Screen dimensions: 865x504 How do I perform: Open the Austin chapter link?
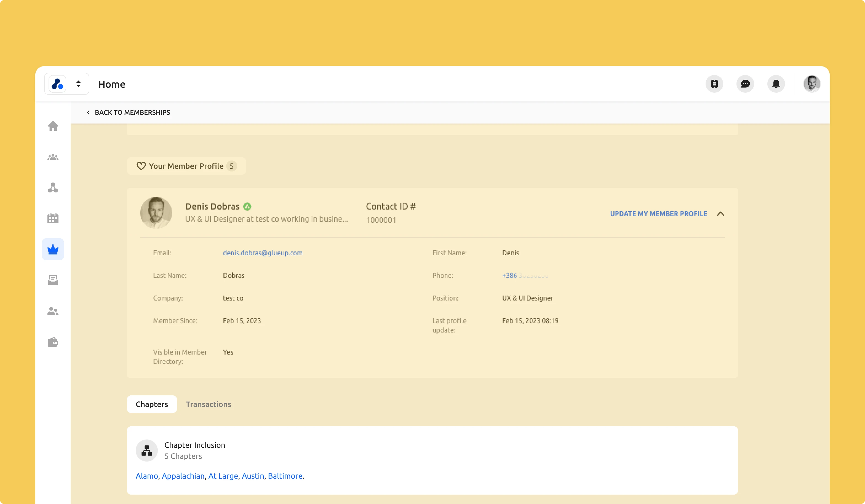253,476
